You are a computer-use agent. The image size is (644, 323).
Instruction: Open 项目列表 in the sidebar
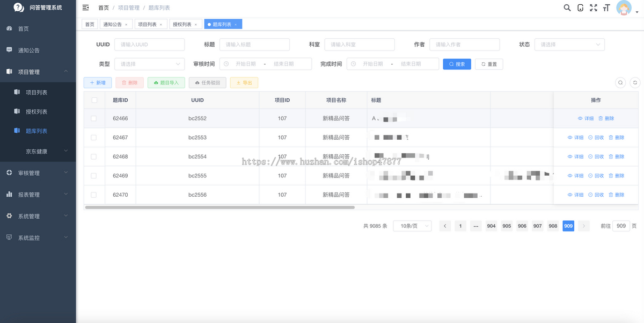click(38, 92)
